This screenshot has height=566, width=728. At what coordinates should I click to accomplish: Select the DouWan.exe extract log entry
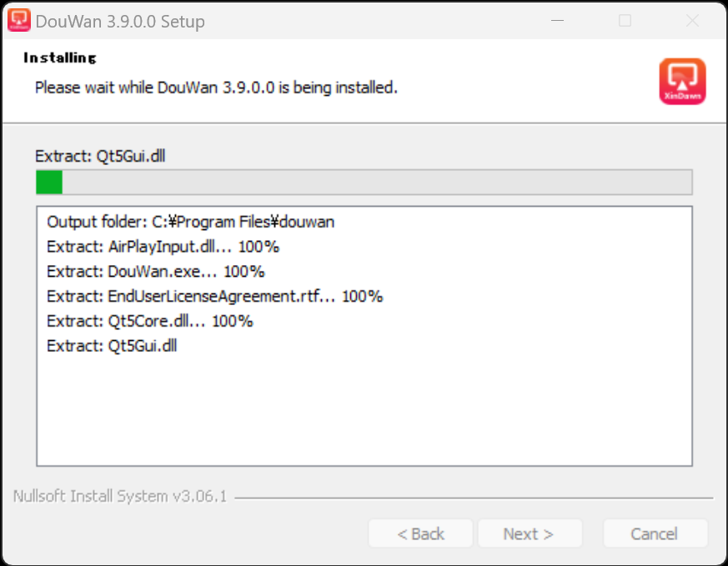point(155,272)
